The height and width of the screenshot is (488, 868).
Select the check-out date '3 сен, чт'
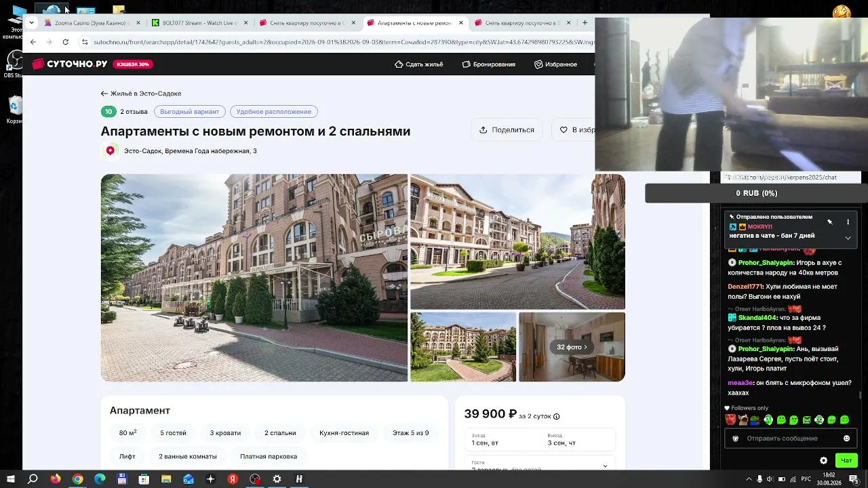(x=578, y=439)
